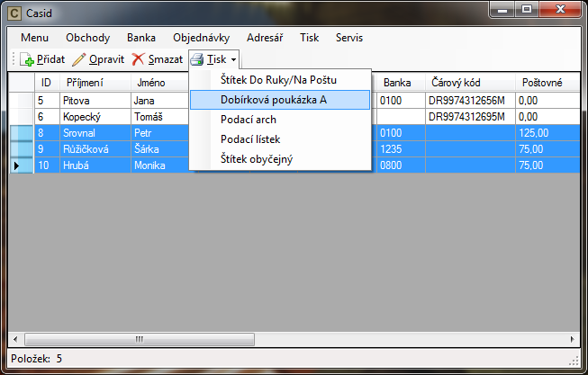The width and height of the screenshot is (588, 375).
Task: Sort by the Poštovné column header
Action: click(x=547, y=83)
